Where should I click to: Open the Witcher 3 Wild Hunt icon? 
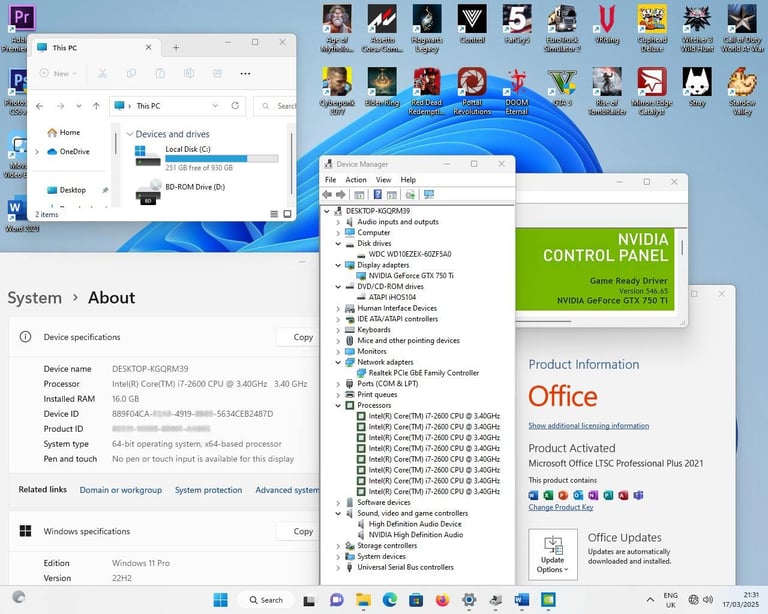tap(697, 28)
